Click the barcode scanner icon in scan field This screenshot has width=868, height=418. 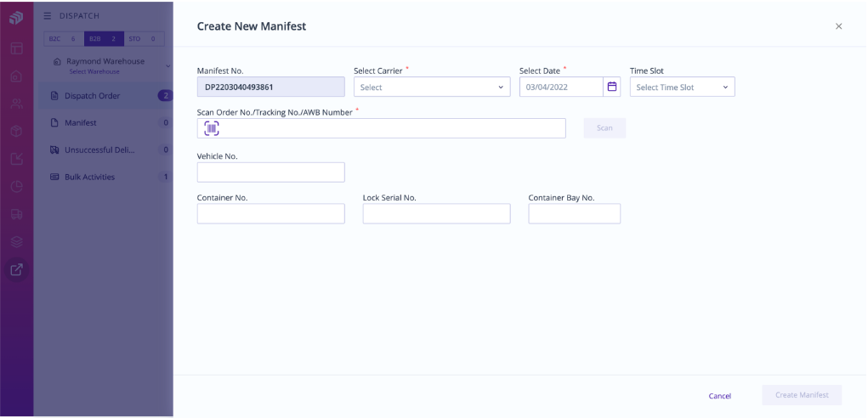click(212, 128)
